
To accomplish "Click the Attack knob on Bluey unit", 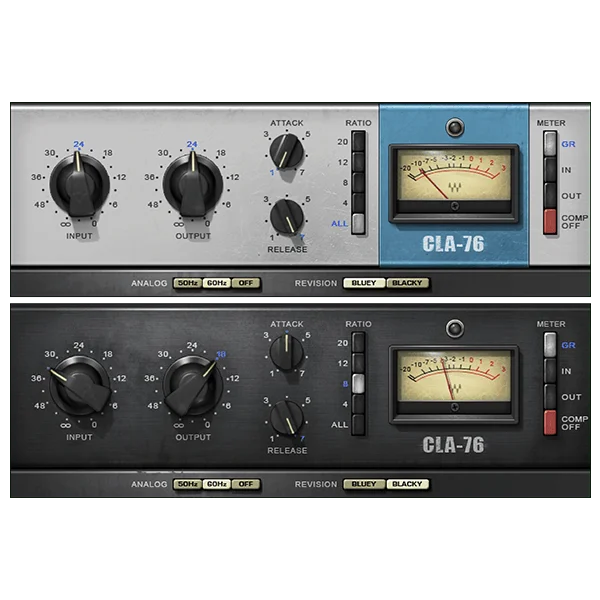I will [x=287, y=151].
